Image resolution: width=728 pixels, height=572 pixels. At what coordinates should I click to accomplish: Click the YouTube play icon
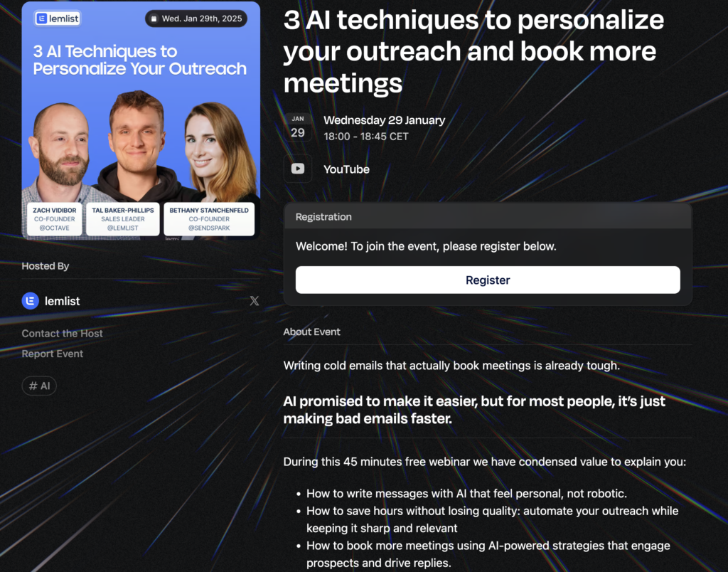point(297,169)
